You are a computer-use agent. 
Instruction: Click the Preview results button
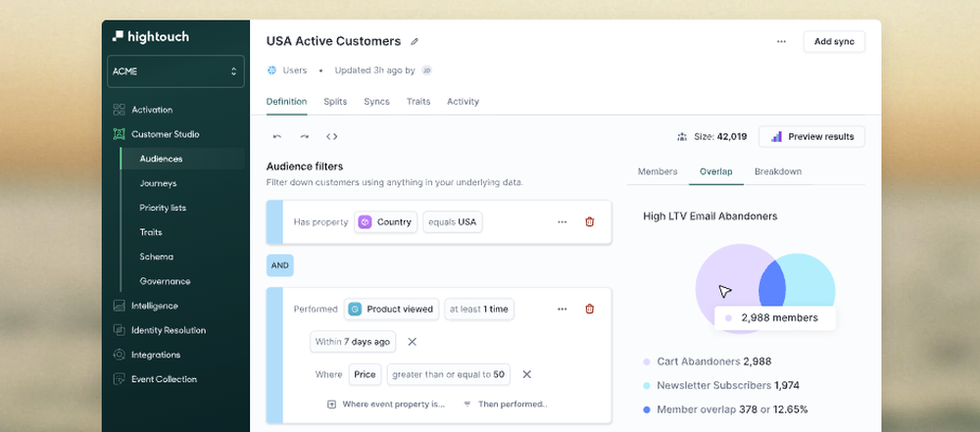click(811, 136)
